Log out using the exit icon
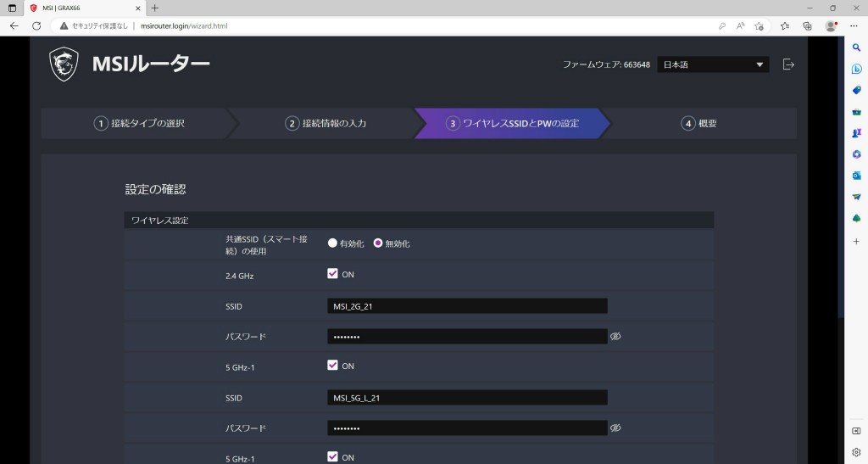Viewport: 868px width, 464px height. [x=788, y=64]
